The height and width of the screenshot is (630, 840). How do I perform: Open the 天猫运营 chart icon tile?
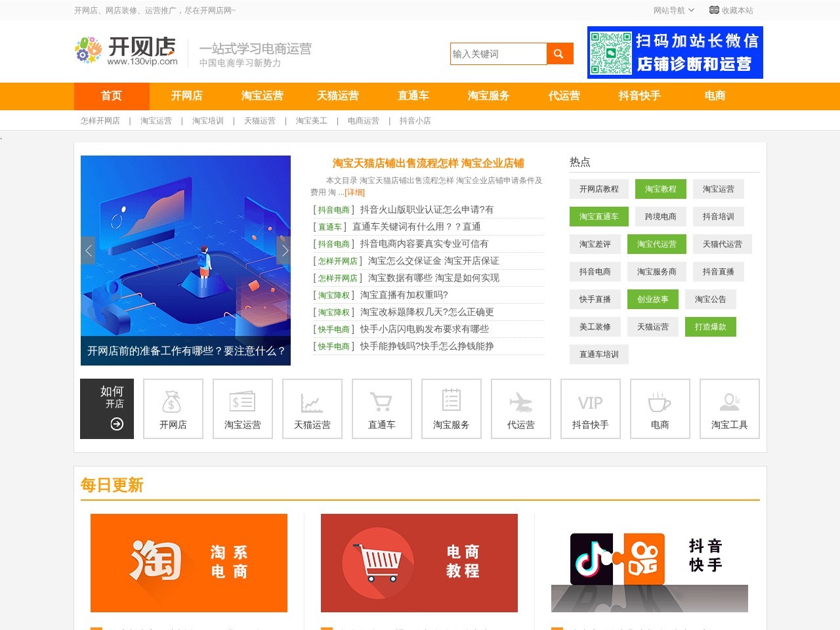(312, 409)
